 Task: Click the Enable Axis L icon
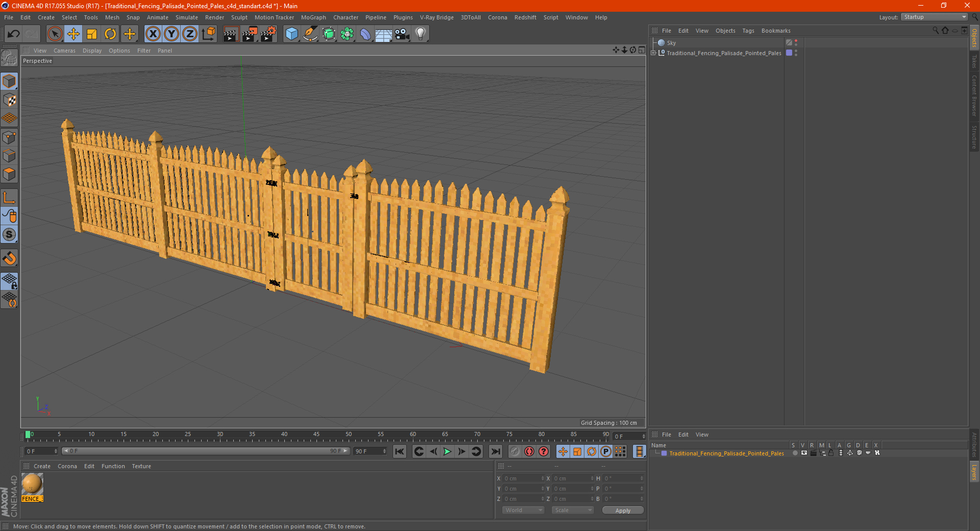[9, 198]
